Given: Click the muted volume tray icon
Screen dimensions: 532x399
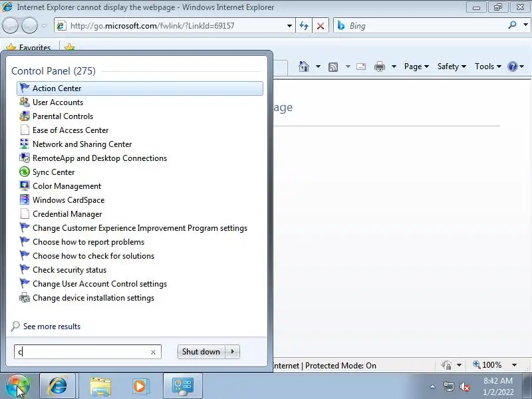Looking at the screenshot, I should coord(465,386).
